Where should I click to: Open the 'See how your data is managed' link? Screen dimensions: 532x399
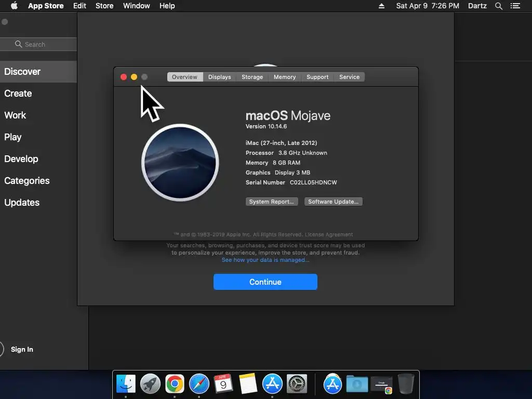[265, 260]
